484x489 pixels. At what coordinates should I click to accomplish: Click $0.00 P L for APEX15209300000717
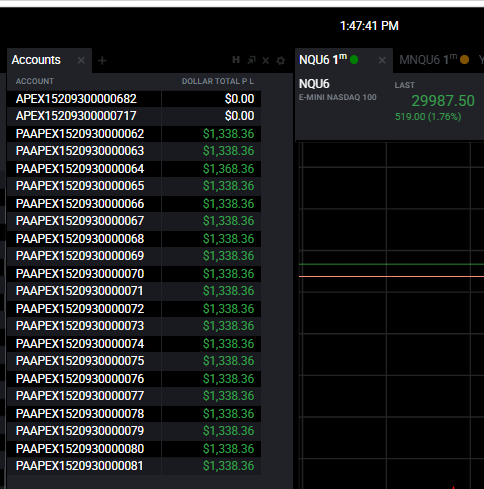pyautogui.click(x=239, y=116)
